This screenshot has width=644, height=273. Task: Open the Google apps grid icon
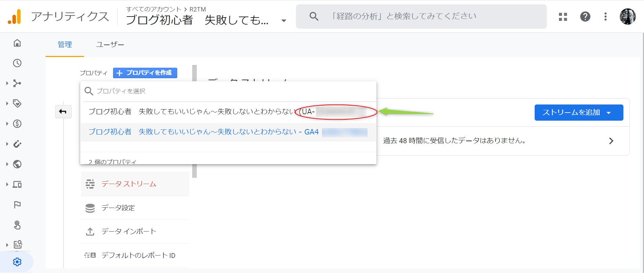(x=563, y=17)
